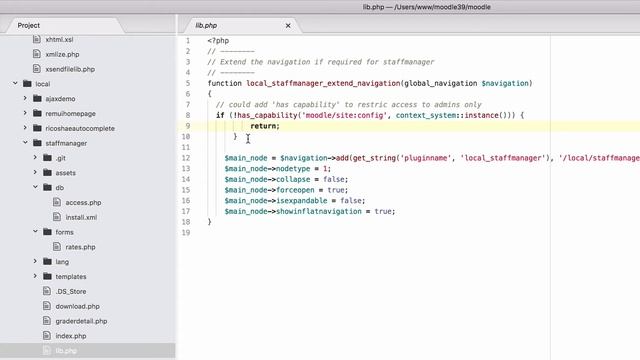Click the forms folder icon
The width and height of the screenshot is (640, 360).
pos(47,232)
